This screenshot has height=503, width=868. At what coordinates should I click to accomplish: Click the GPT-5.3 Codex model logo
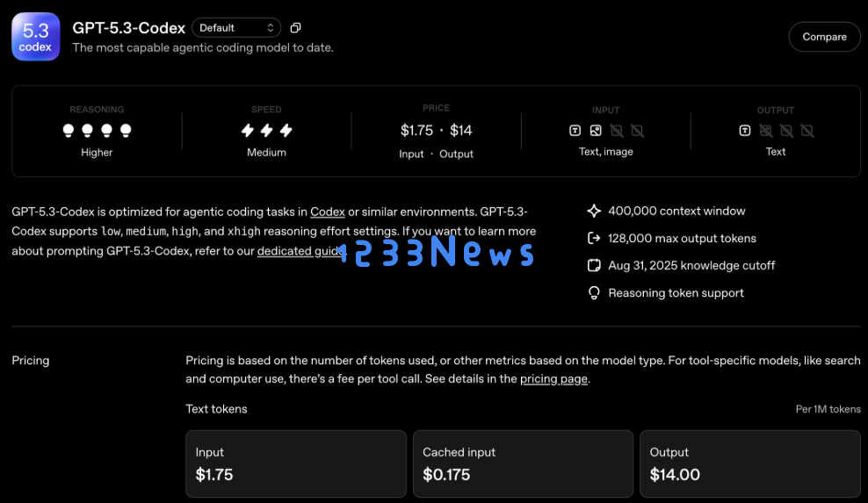pos(35,37)
